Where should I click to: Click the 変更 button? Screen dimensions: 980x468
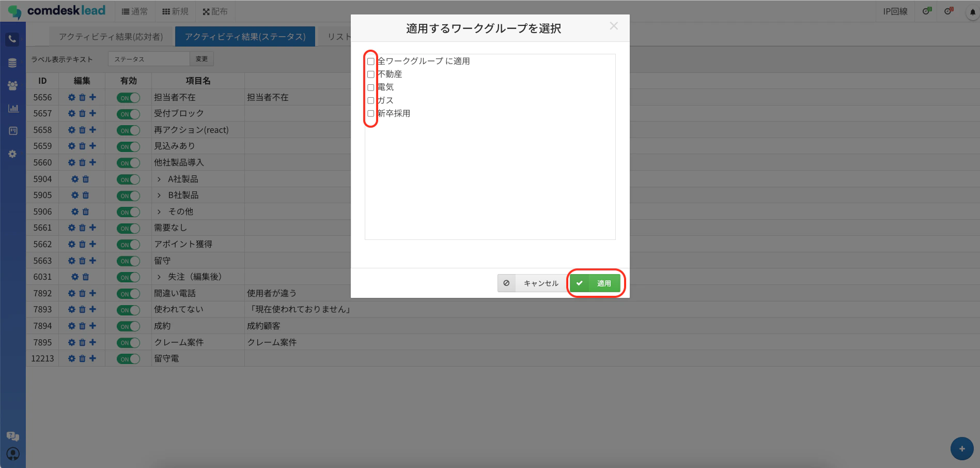201,59
